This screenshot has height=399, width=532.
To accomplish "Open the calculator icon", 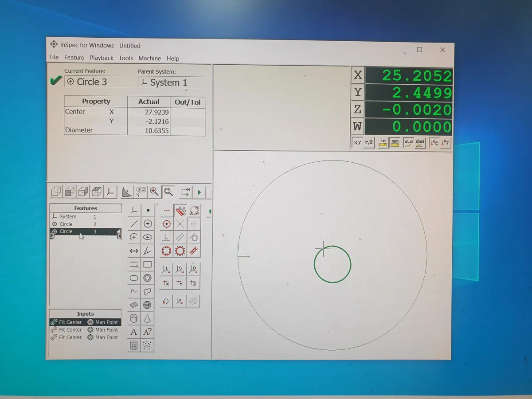I will pos(134,345).
